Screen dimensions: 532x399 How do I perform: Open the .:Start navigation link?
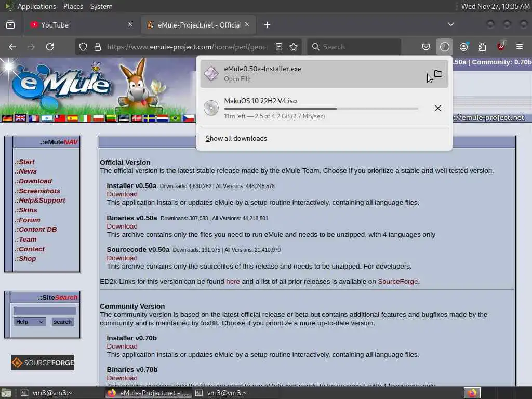pos(24,162)
